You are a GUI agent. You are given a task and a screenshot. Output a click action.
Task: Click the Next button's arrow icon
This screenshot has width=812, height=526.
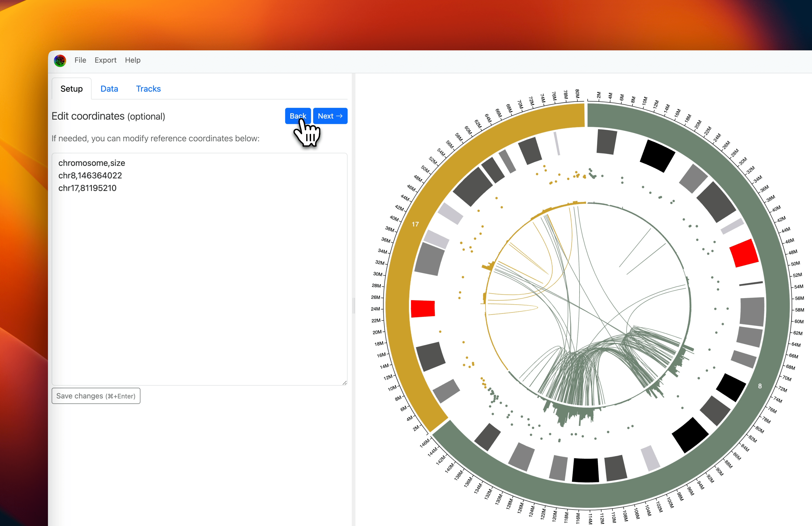point(340,116)
